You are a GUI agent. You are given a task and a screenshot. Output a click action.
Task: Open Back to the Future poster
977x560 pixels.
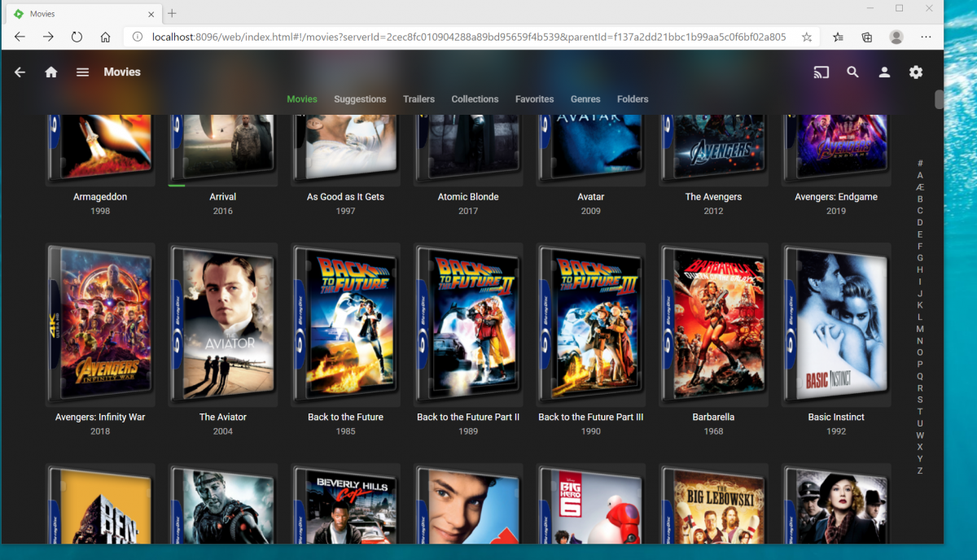pyautogui.click(x=345, y=325)
